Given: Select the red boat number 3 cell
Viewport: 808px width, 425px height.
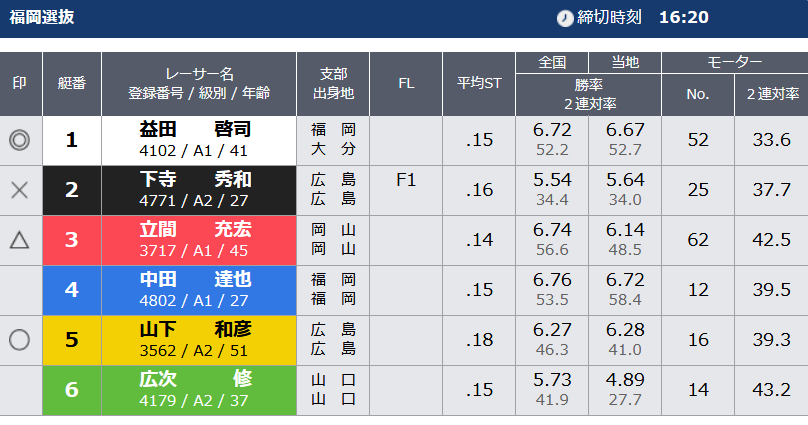Looking at the screenshot, I should [72, 241].
